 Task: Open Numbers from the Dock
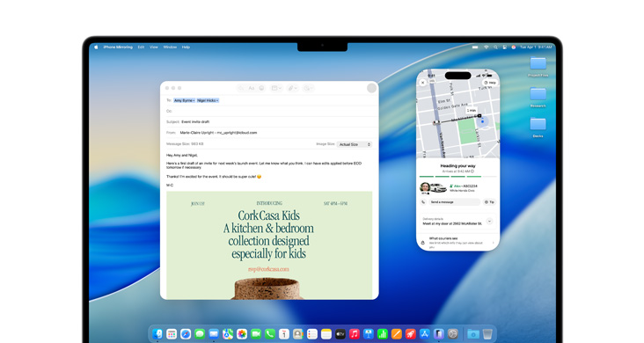[x=383, y=334]
